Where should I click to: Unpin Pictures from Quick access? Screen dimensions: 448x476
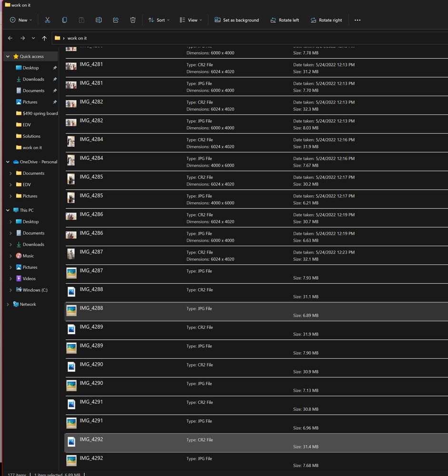[55, 102]
